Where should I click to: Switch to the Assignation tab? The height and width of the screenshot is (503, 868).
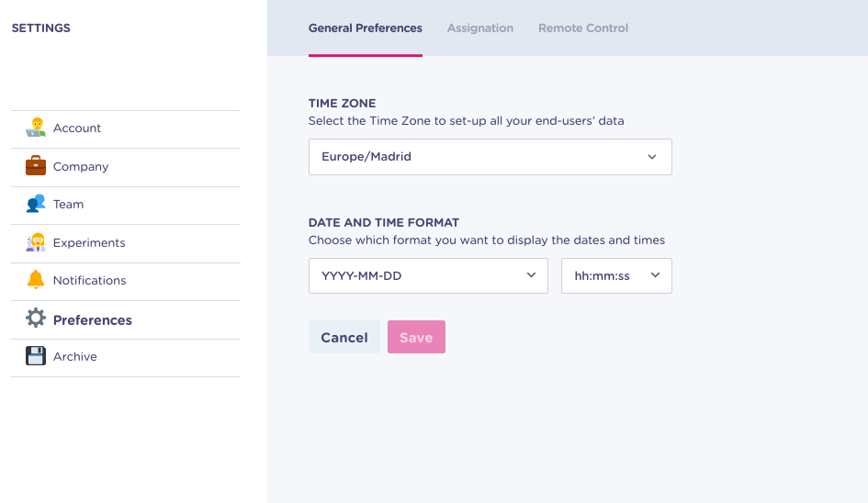[x=480, y=28]
